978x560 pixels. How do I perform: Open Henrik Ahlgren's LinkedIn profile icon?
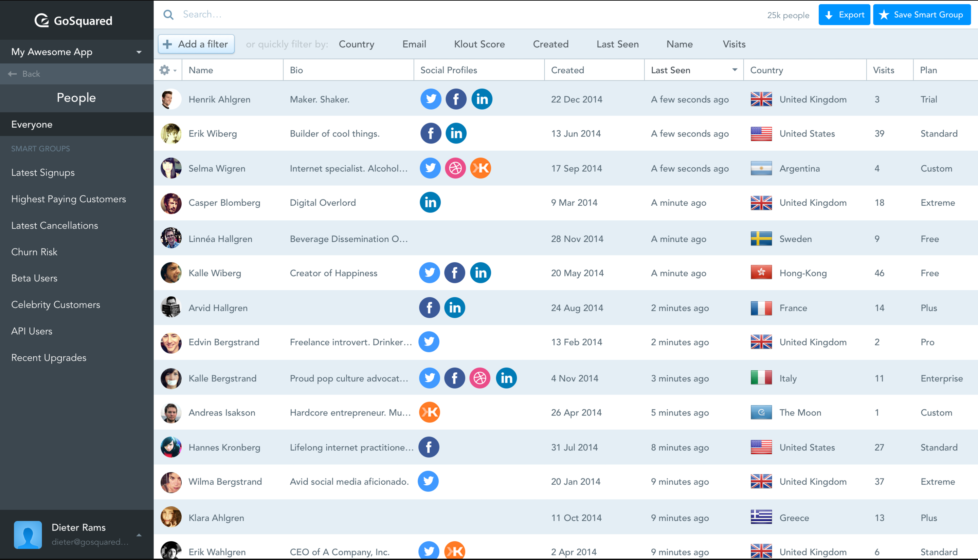click(482, 99)
